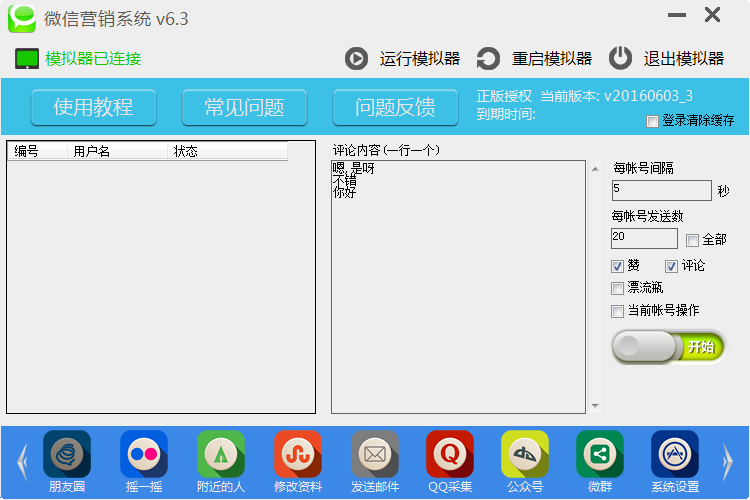Image resolution: width=750 pixels, height=500 pixels.
Task: Open the 公众号 official accounts icon
Action: [525, 455]
